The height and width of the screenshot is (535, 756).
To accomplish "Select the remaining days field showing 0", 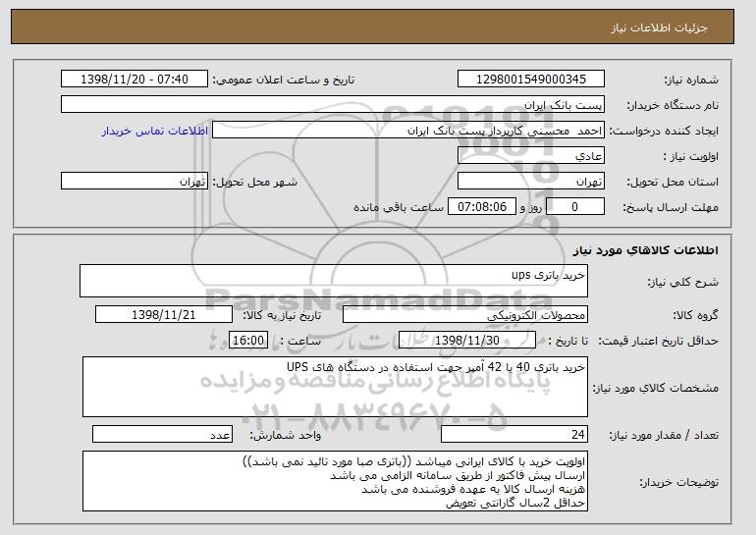I will tap(574, 207).
